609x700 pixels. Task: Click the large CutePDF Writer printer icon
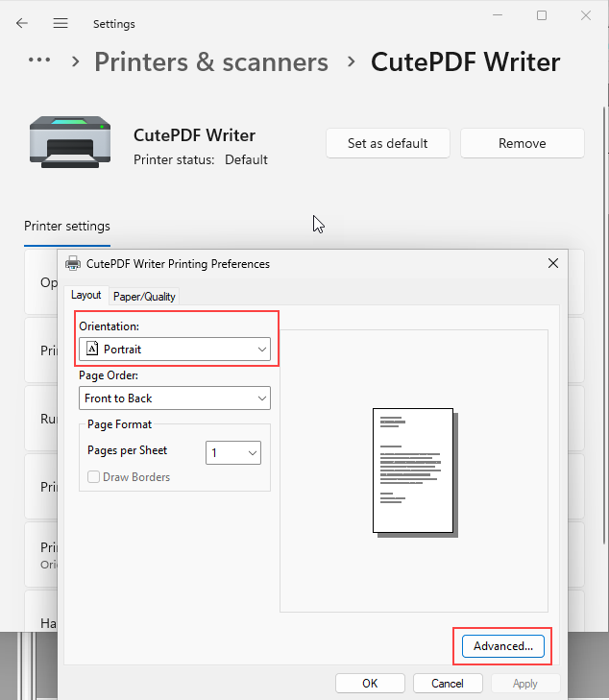point(70,141)
